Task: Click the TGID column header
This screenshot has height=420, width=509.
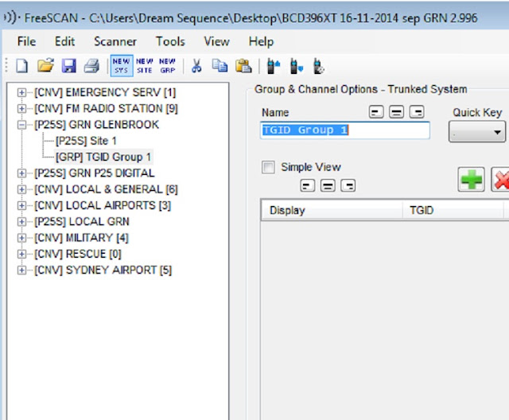Action: tap(453, 210)
